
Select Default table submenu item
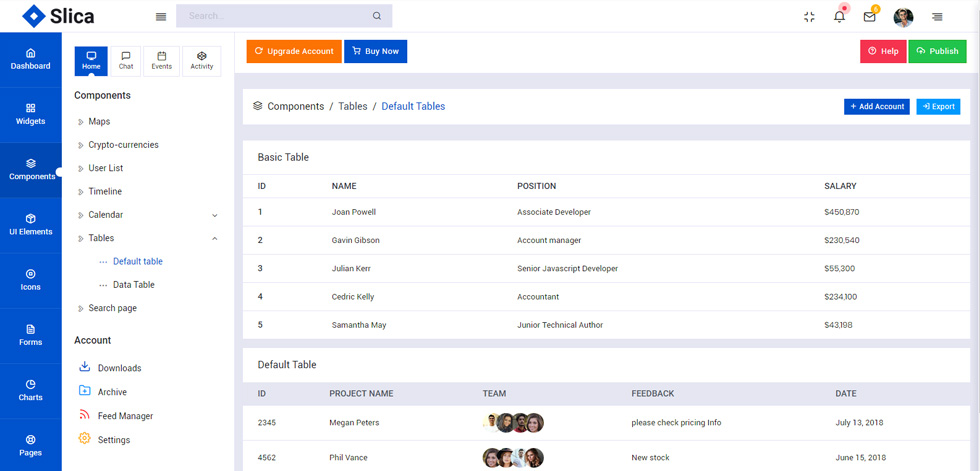[x=138, y=261]
